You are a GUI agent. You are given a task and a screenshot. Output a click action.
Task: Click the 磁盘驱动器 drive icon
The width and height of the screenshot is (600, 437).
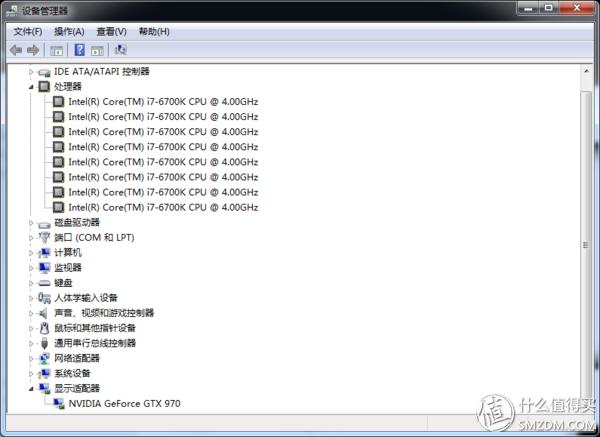[44, 224]
